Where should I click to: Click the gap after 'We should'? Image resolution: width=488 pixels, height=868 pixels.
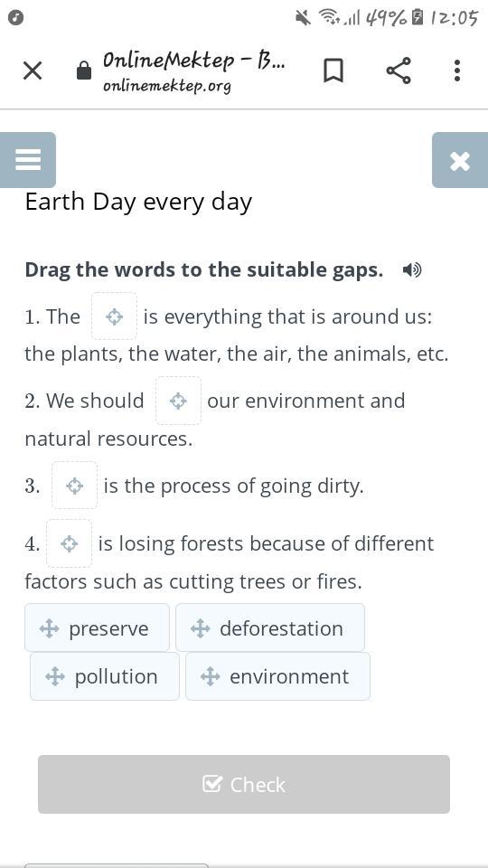click(178, 401)
